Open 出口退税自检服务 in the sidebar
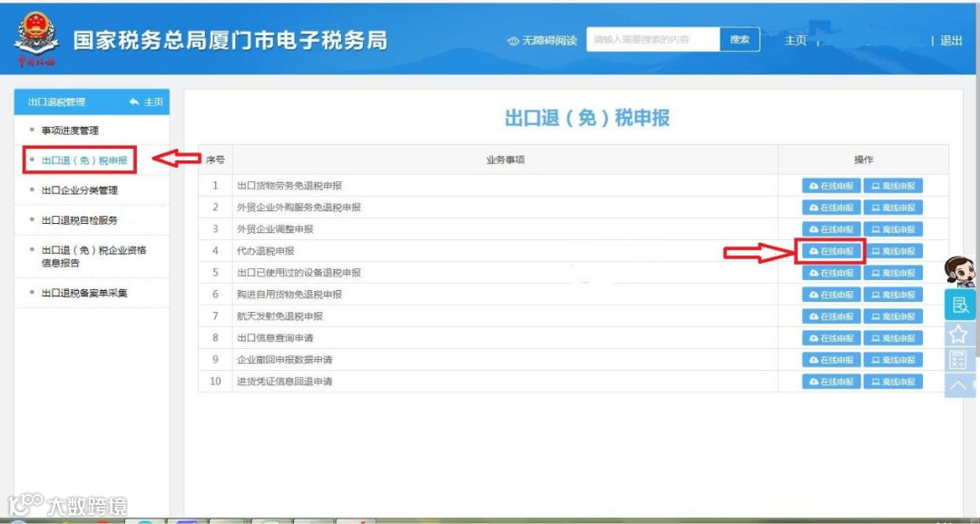Screen dimensions: 980x524 pos(79,219)
